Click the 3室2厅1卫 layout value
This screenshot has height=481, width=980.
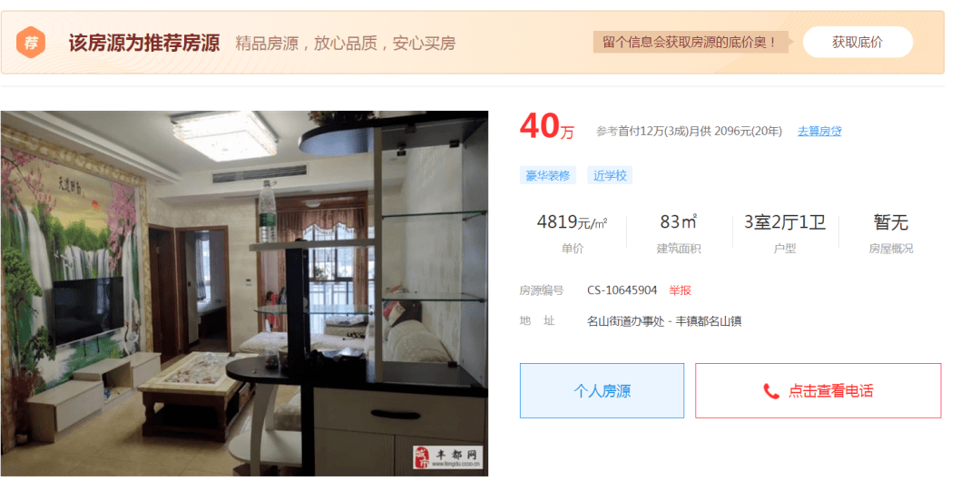pyautogui.click(x=785, y=222)
